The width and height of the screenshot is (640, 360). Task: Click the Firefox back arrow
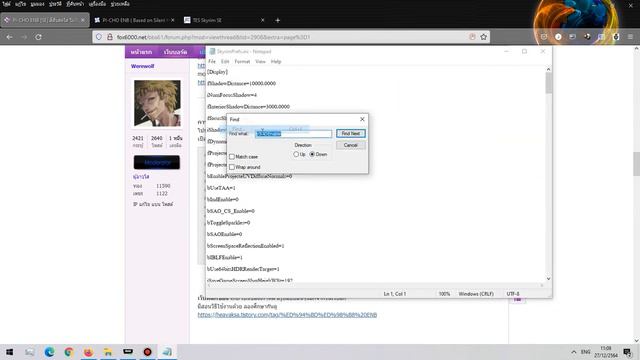pos(9,37)
